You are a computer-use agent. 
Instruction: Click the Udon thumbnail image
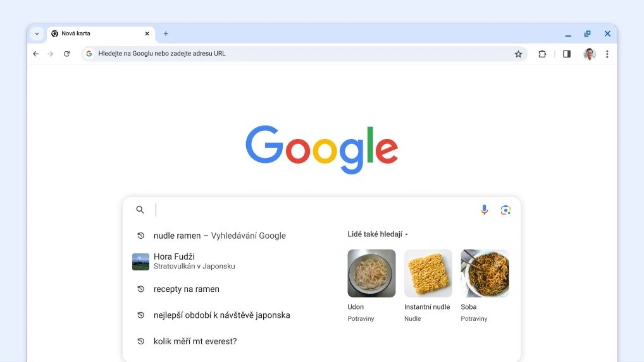(371, 273)
